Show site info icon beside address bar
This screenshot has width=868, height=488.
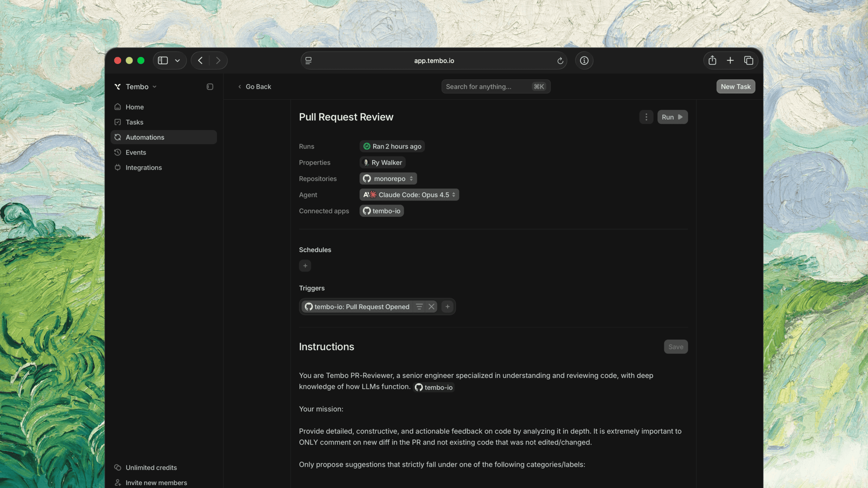point(584,60)
